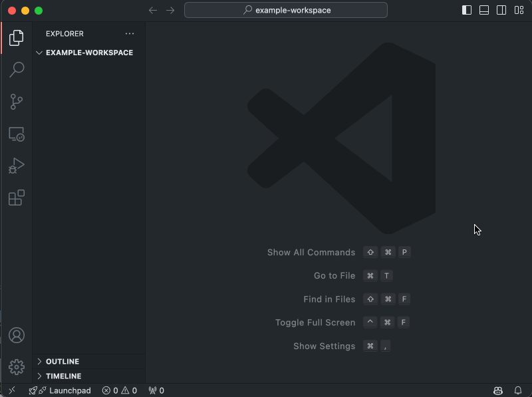Click the Go to File label

click(334, 275)
